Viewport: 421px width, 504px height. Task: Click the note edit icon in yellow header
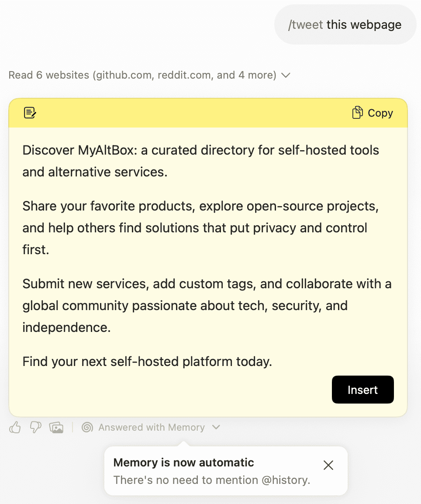(x=30, y=113)
